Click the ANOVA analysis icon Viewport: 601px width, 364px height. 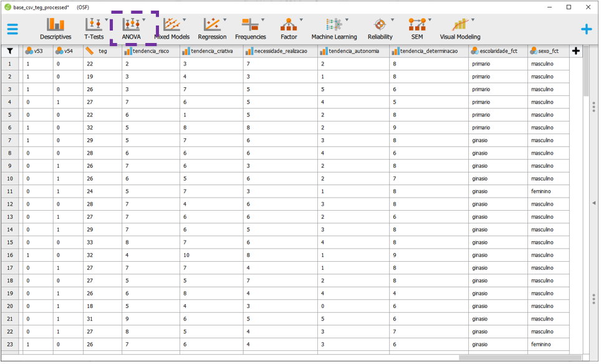[131, 25]
